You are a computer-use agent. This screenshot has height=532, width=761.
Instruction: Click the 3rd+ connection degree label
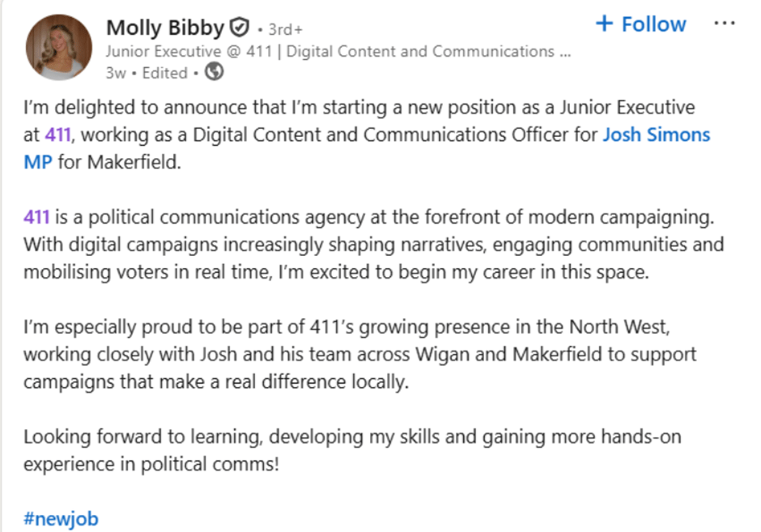[285, 30]
